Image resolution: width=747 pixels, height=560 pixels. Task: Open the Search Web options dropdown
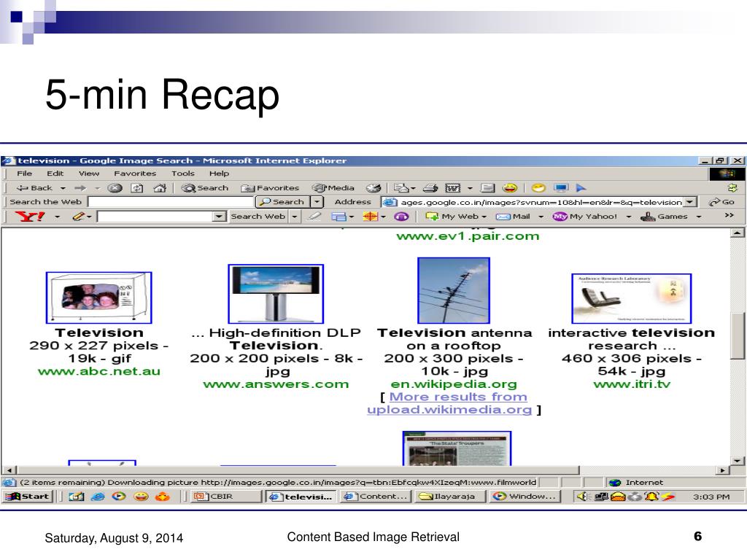pyautogui.click(x=295, y=217)
